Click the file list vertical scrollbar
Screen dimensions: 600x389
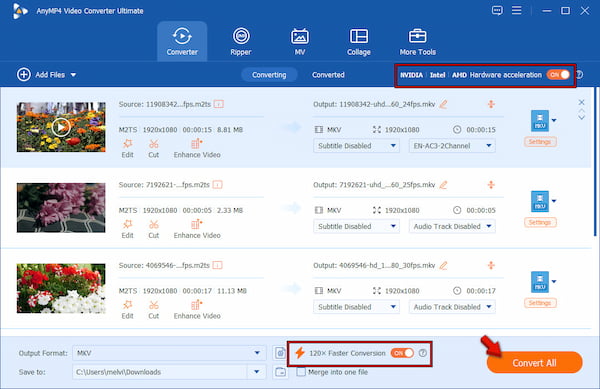point(595,161)
